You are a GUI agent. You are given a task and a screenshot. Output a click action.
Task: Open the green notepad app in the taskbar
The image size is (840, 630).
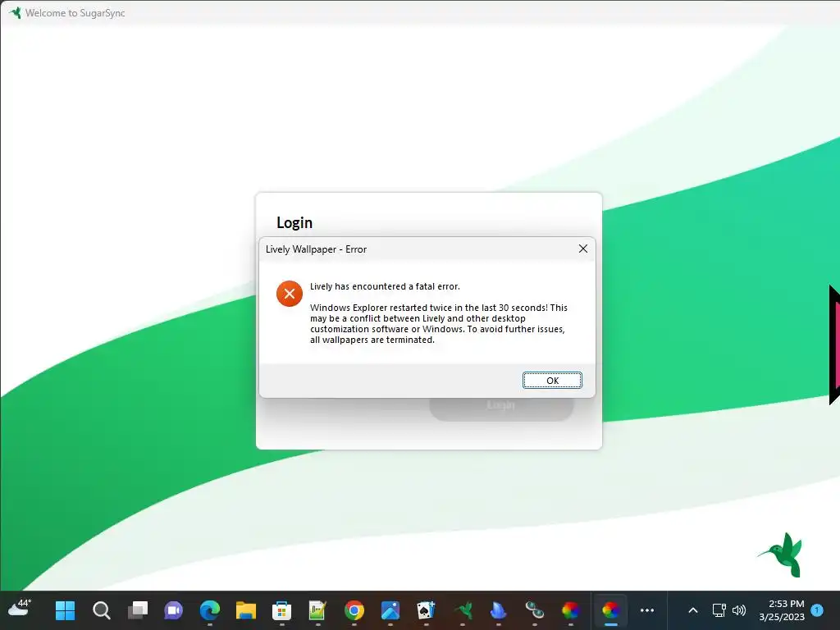317,610
